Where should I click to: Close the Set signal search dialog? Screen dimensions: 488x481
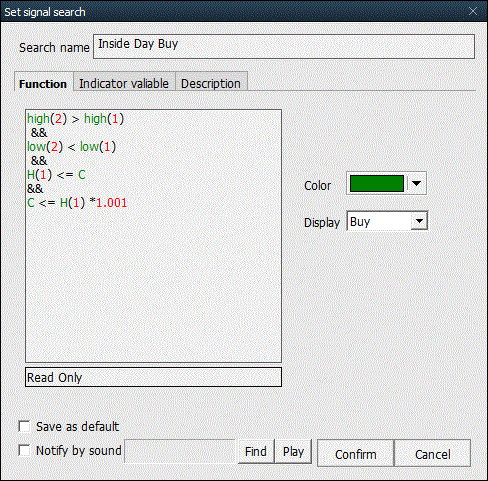[473, 11]
